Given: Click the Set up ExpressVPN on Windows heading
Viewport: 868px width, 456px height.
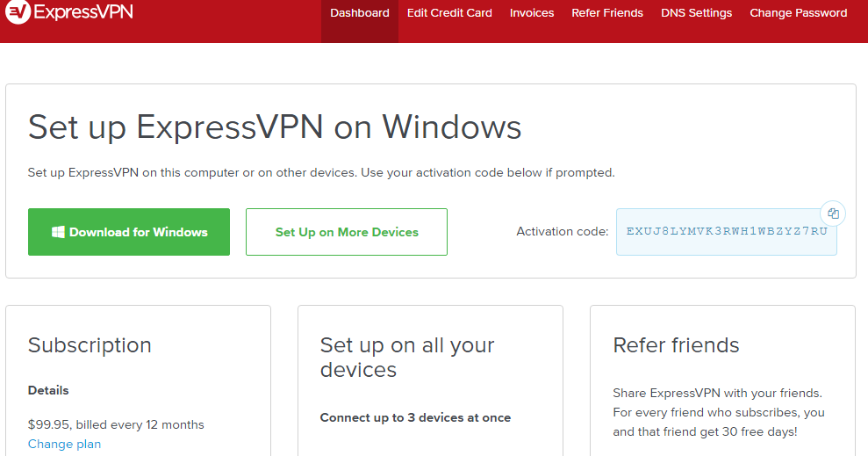Looking at the screenshot, I should tap(275, 127).
